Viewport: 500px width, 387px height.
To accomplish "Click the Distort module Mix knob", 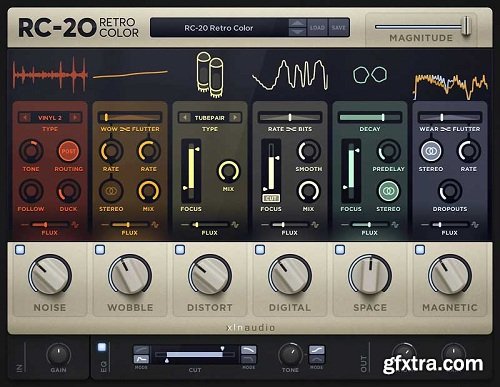I will 228,171.
